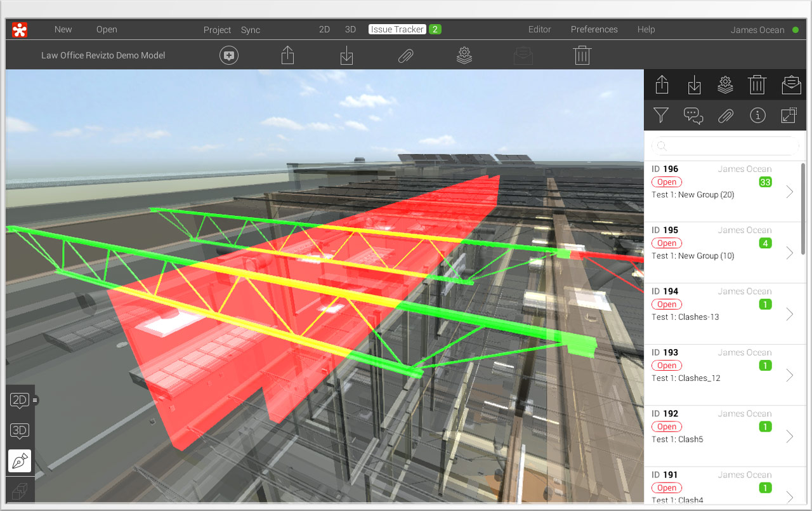The width and height of the screenshot is (812, 511).
Task: Export issues with the panel upload icon
Action: pos(662,84)
